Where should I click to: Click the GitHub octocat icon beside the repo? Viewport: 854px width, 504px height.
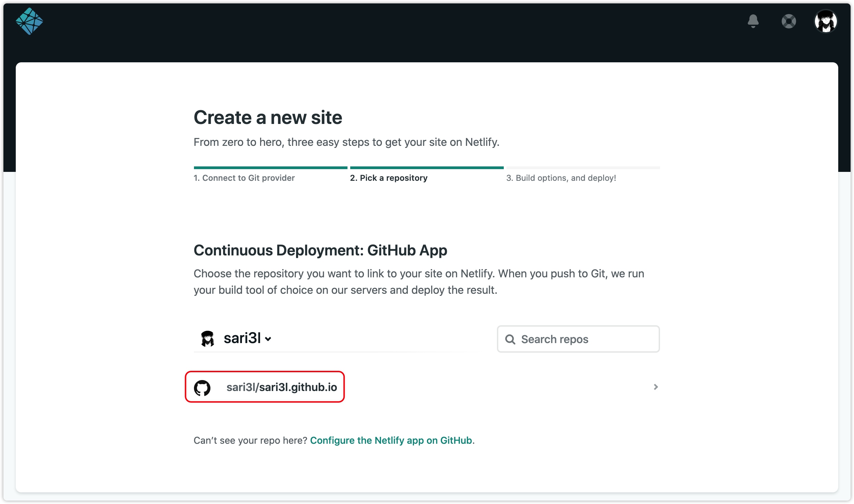pyautogui.click(x=202, y=388)
